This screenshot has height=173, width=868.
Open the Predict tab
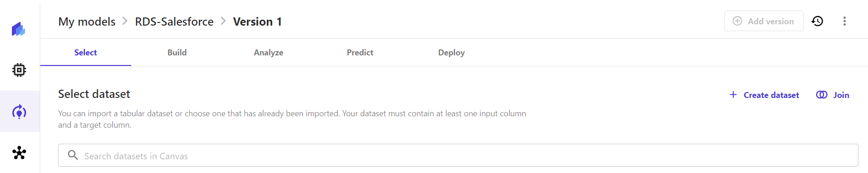[x=360, y=52]
